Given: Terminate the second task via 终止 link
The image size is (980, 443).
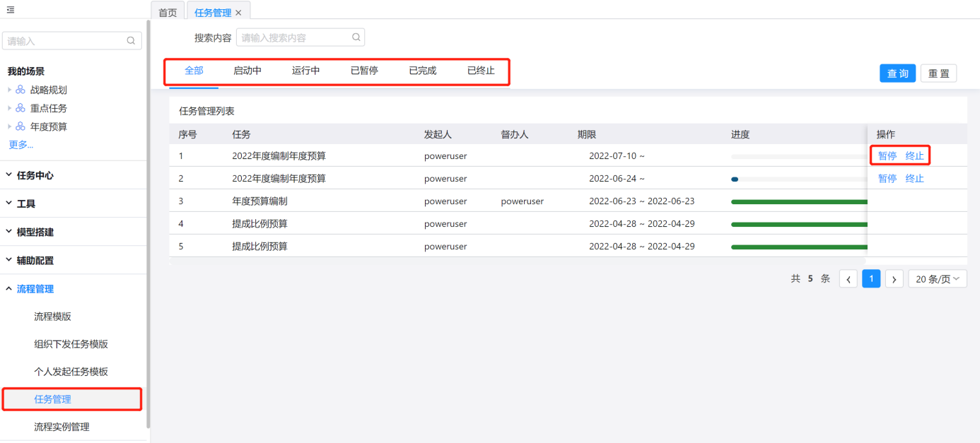Looking at the screenshot, I should 914,179.
